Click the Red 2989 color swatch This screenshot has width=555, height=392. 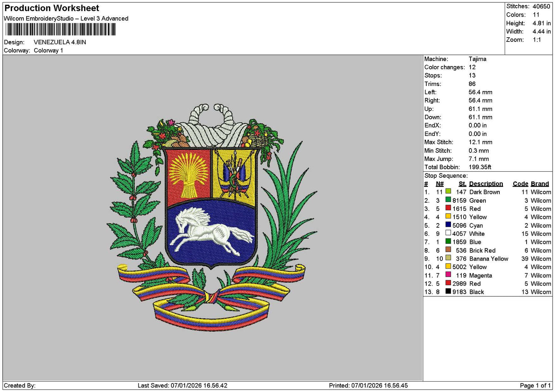click(x=448, y=283)
